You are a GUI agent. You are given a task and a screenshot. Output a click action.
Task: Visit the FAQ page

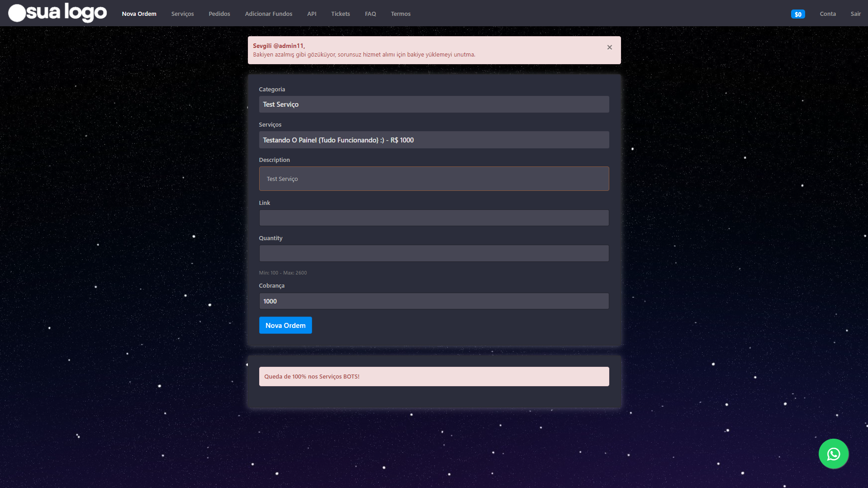point(370,14)
